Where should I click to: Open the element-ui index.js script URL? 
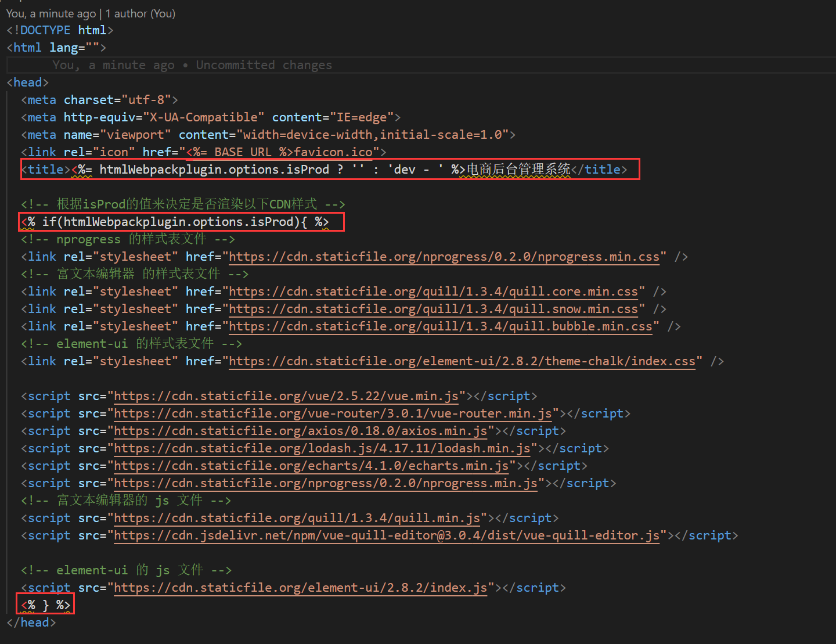click(300, 588)
